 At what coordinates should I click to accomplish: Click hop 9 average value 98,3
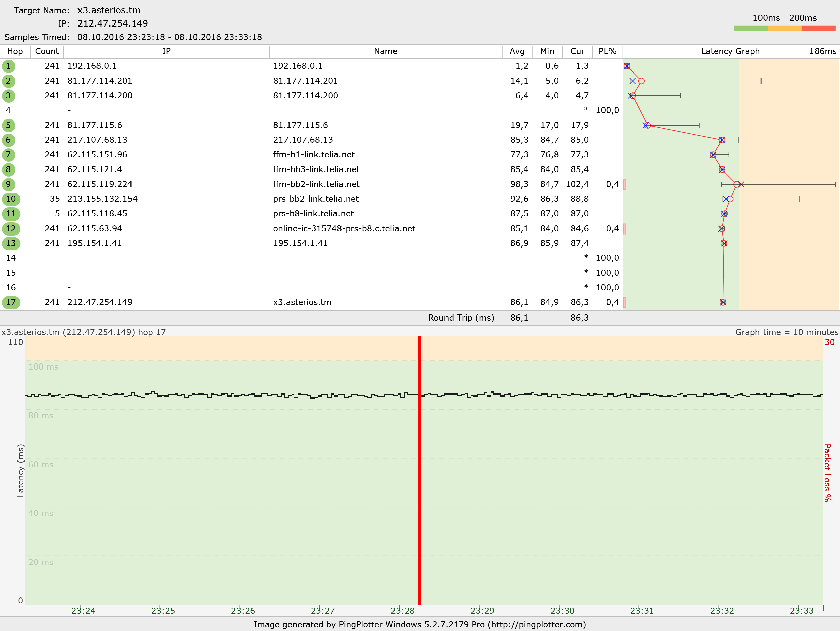click(519, 185)
